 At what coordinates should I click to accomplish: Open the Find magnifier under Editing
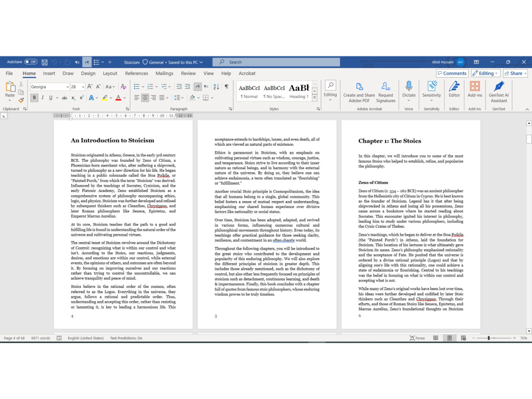coord(330,85)
